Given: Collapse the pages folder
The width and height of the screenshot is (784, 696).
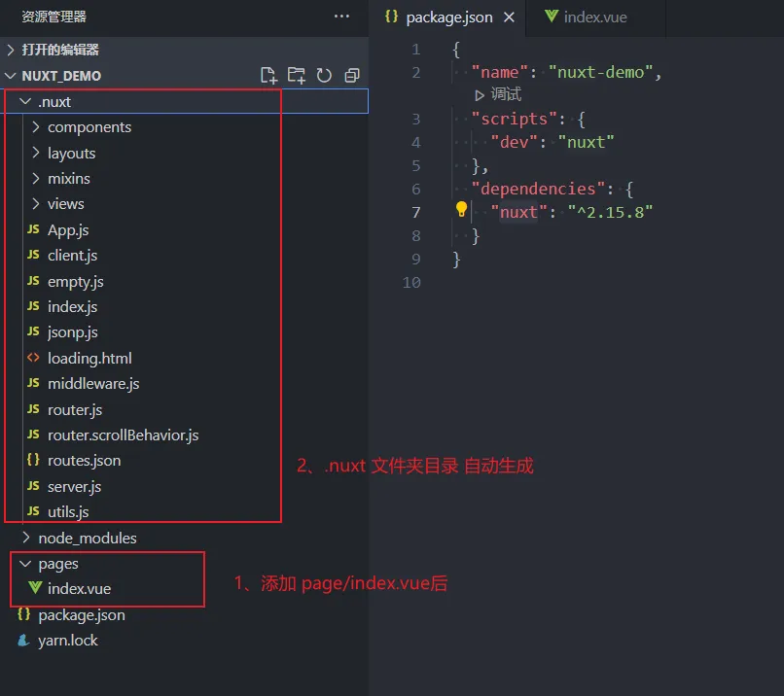Looking at the screenshot, I should pos(57,564).
